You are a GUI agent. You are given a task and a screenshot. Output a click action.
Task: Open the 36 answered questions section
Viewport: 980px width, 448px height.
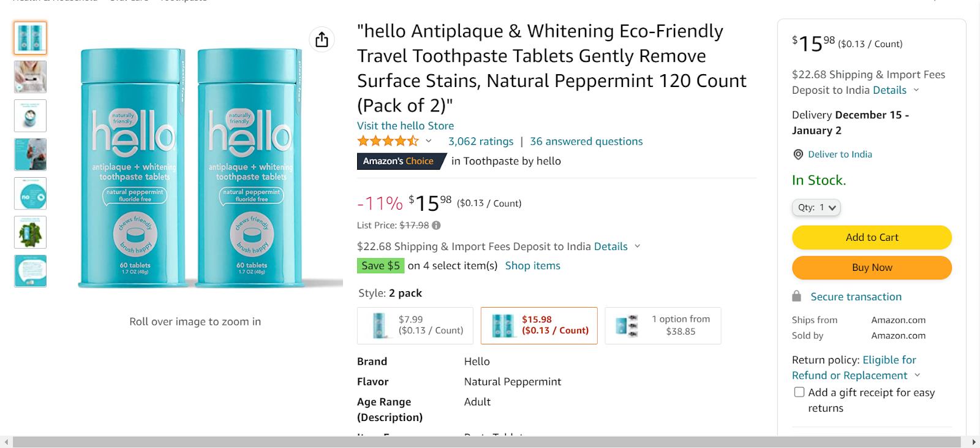(x=586, y=142)
